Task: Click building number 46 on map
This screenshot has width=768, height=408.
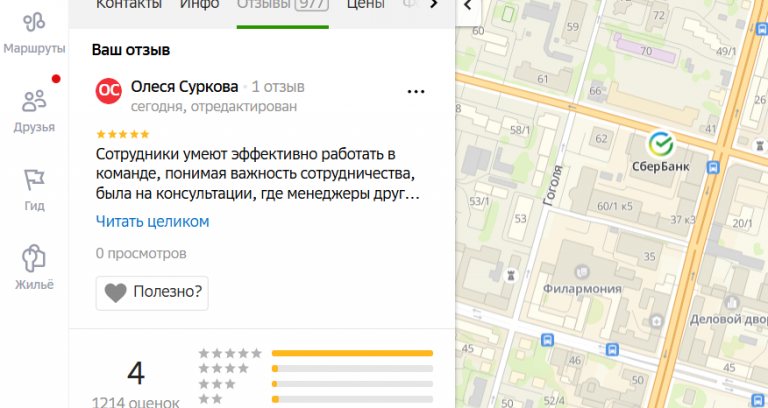Action: point(575,361)
